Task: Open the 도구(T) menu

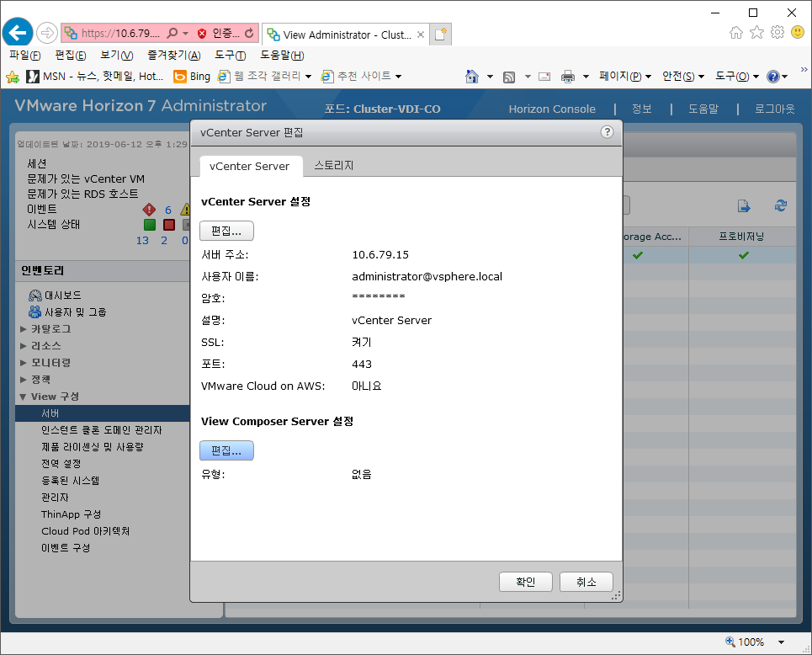Action: (230, 55)
